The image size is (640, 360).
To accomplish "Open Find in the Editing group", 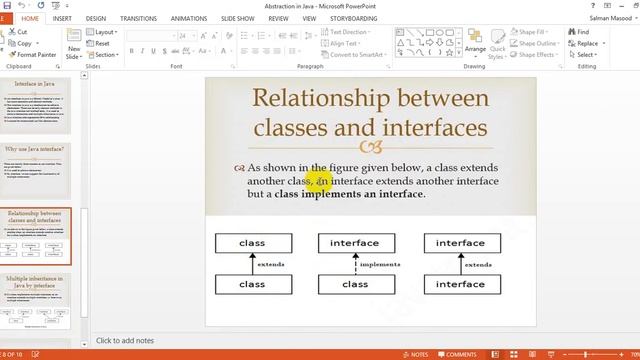I will pos(579,32).
